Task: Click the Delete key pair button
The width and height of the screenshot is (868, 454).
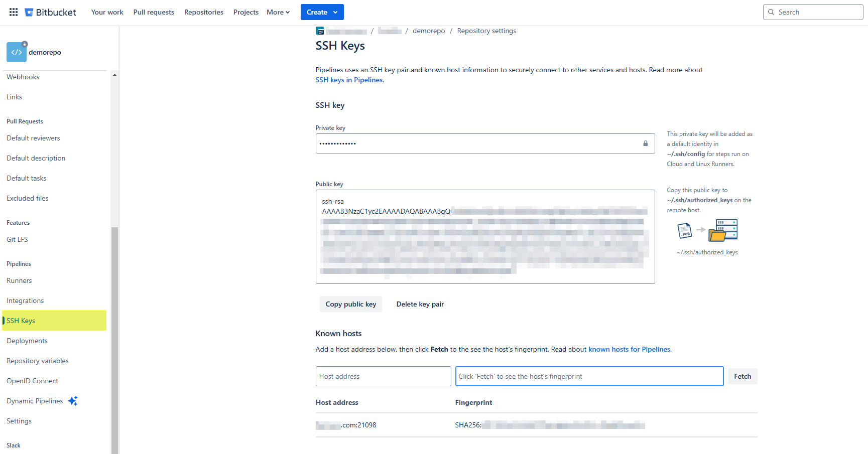Action: 420,304
